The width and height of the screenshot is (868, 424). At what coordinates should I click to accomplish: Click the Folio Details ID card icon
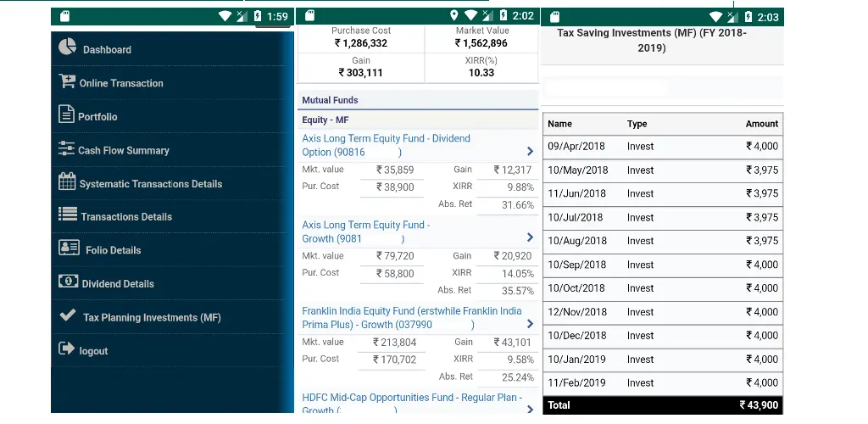click(70, 248)
